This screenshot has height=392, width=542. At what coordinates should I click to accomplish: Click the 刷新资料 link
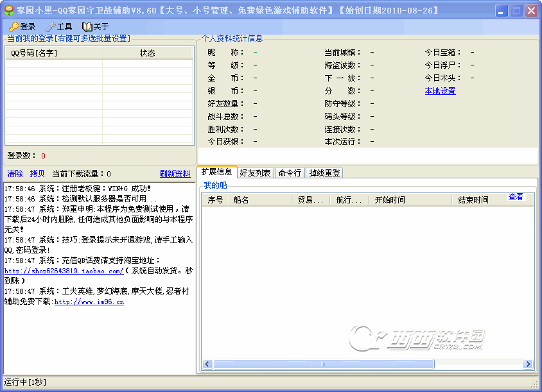pyautogui.click(x=175, y=174)
